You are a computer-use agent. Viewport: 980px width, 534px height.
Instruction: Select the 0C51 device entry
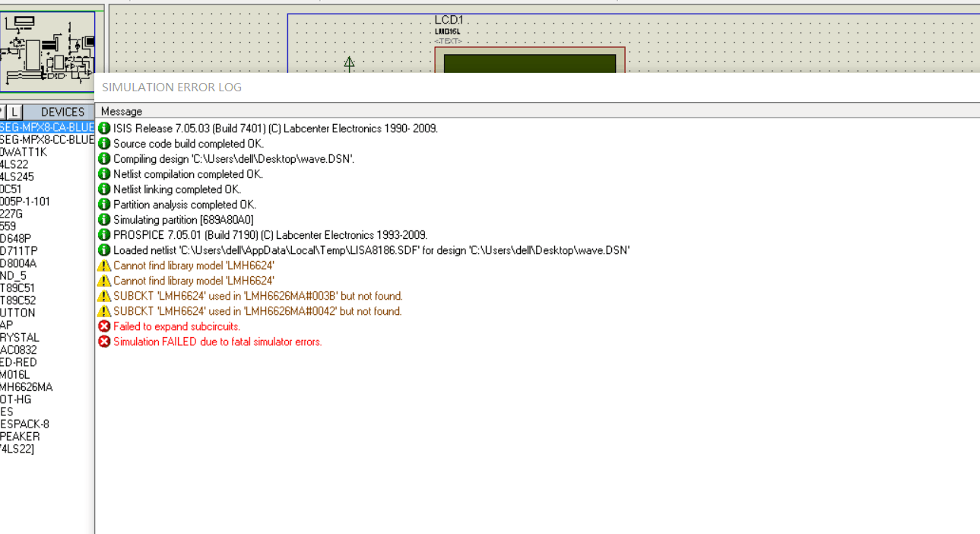[x=11, y=189]
